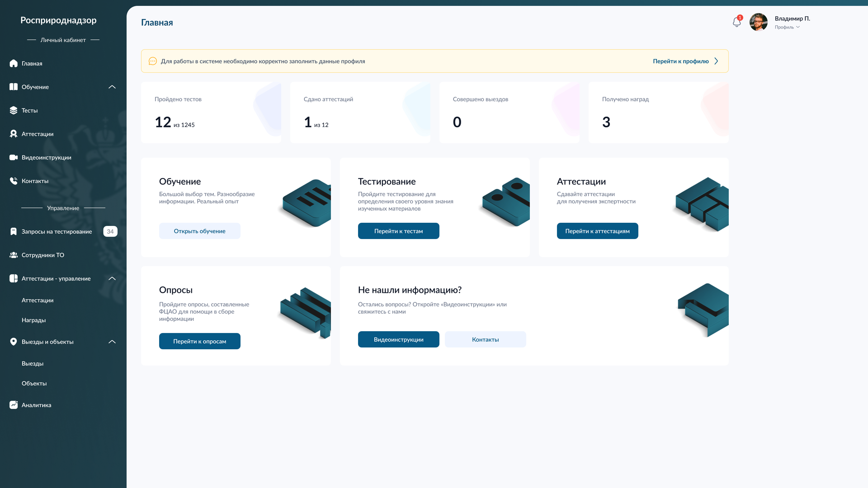Click the chart icon beside Аналитика

[x=14, y=405]
